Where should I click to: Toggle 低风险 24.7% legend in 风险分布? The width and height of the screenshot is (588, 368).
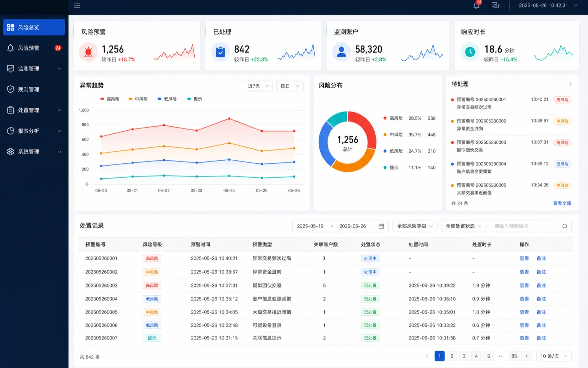coord(409,151)
